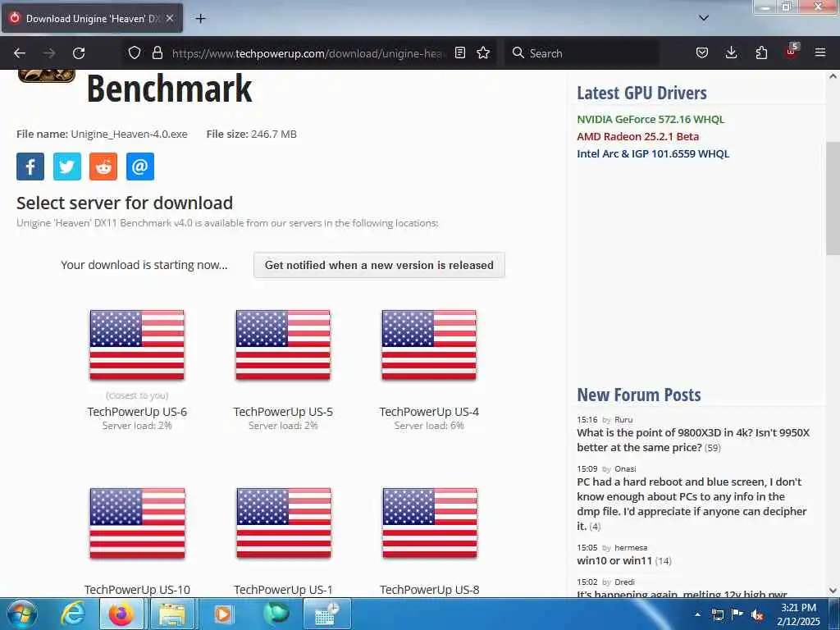Viewport: 840px width, 630px height.
Task: Open a new tab with plus button
Action: [x=200, y=19]
